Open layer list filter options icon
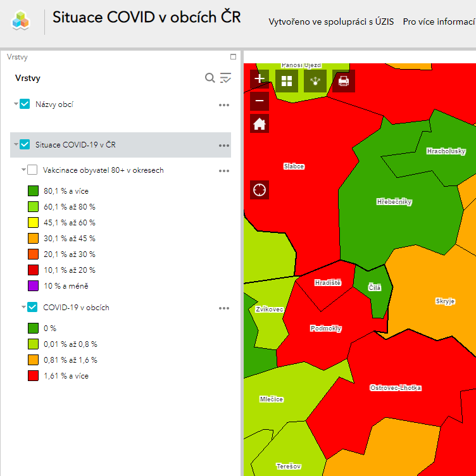 pyautogui.click(x=226, y=78)
